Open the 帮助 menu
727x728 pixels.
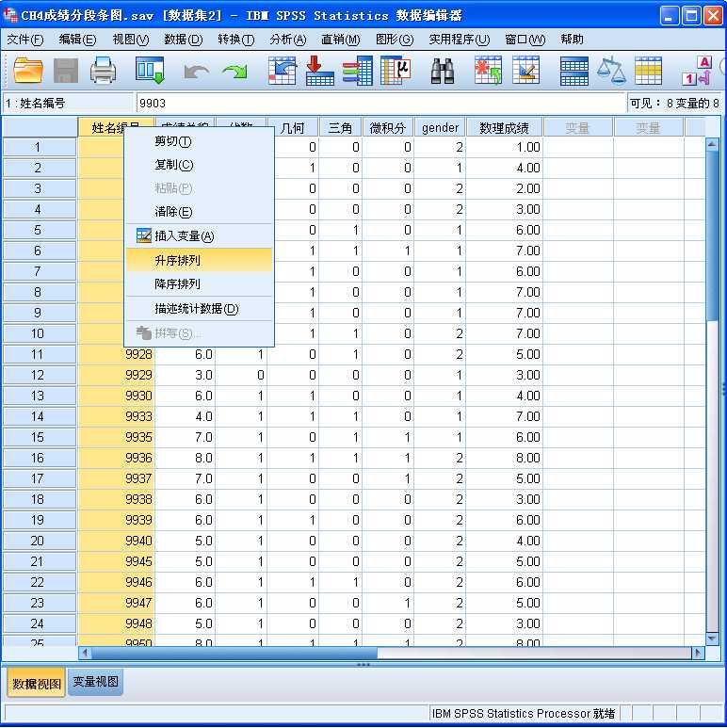(x=572, y=40)
